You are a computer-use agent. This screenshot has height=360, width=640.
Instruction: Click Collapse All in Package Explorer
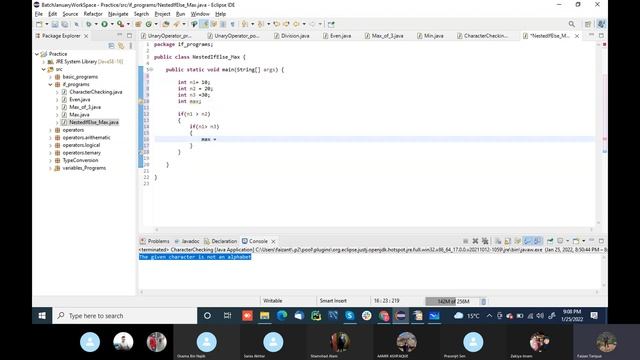coord(111,46)
